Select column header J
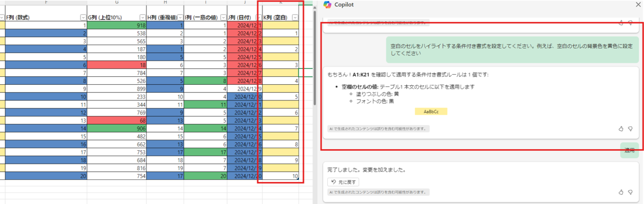The width and height of the screenshot is (644, 204). [x=245, y=3]
